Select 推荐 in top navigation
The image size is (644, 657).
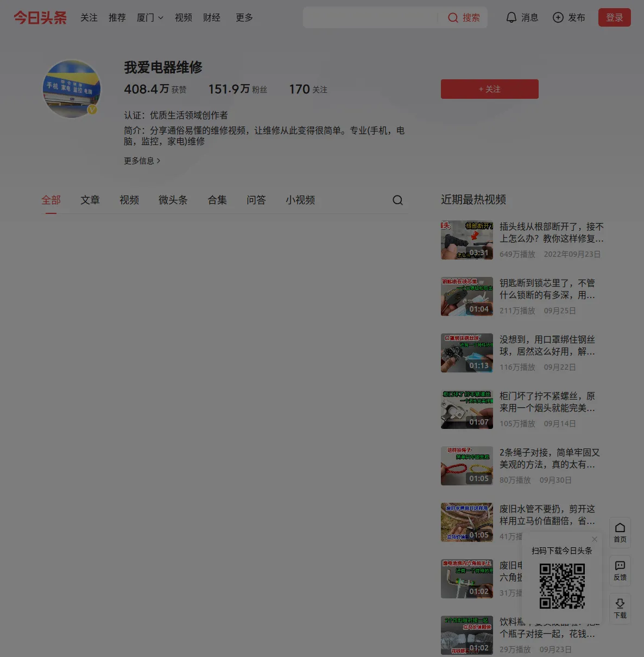(x=117, y=18)
